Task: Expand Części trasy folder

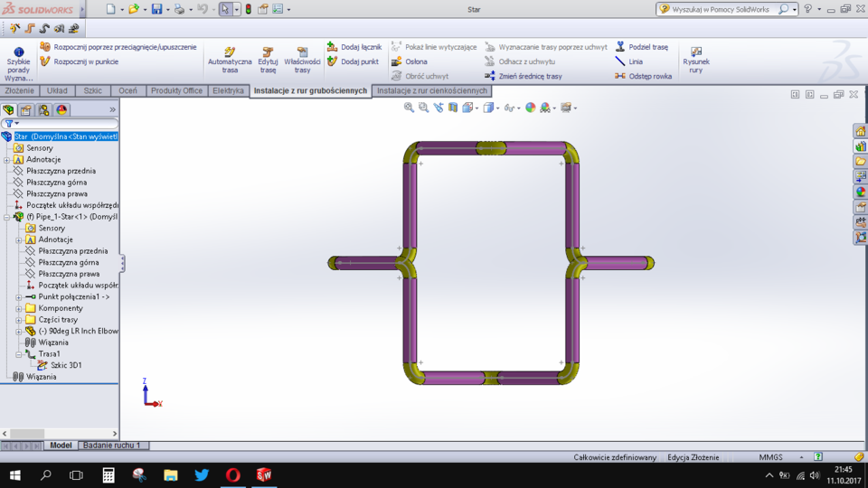Action: point(19,320)
